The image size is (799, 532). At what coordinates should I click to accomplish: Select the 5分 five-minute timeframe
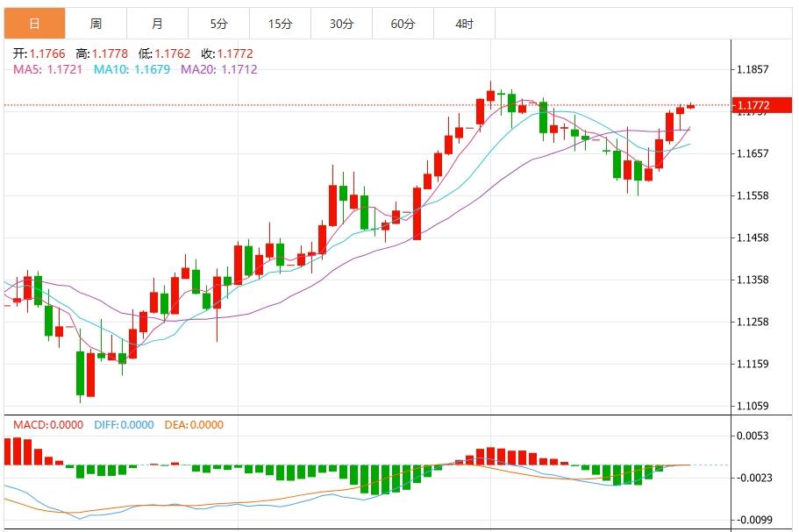[218, 25]
